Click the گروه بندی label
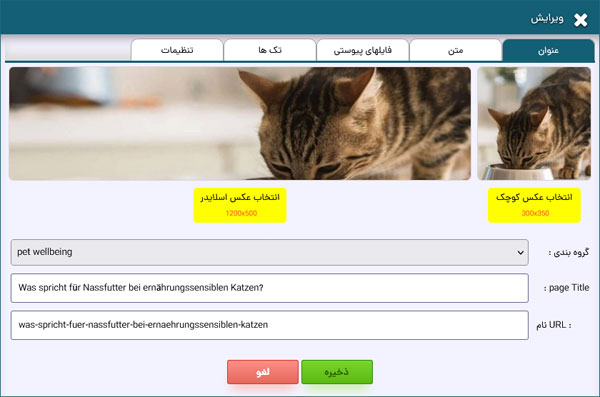Viewport: 600px width, 397px height. [569, 252]
